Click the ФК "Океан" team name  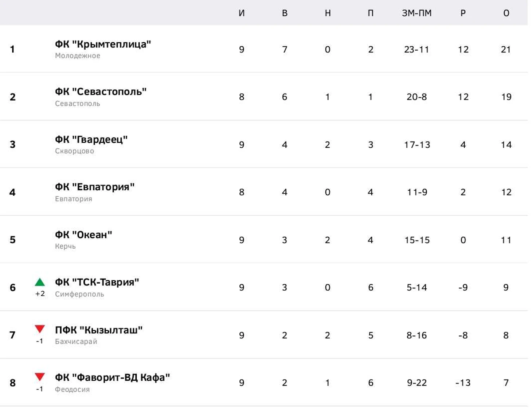coord(83,235)
